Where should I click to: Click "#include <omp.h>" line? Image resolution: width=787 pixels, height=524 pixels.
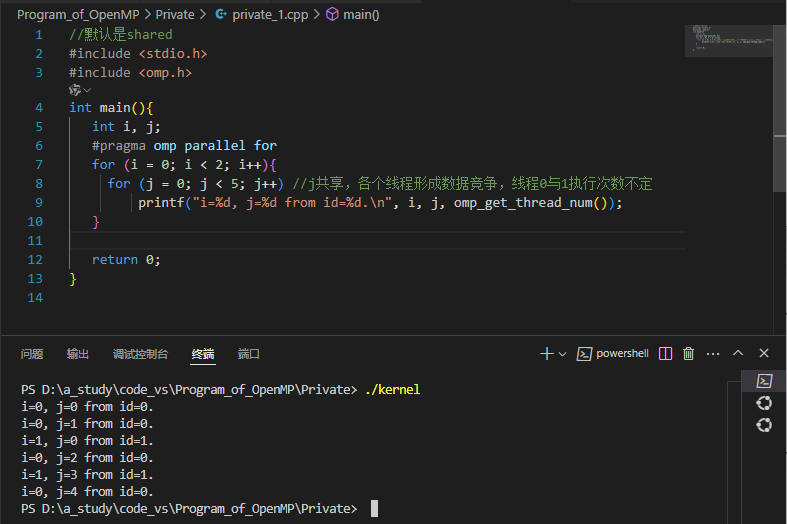click(130, 73)
